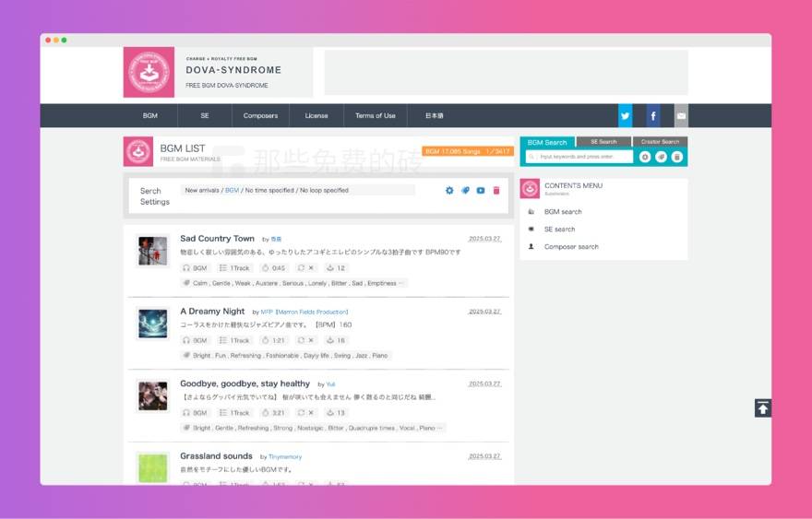Open composer Tinymemory link
The image size is (812, 519).
[x=285, y=457]
